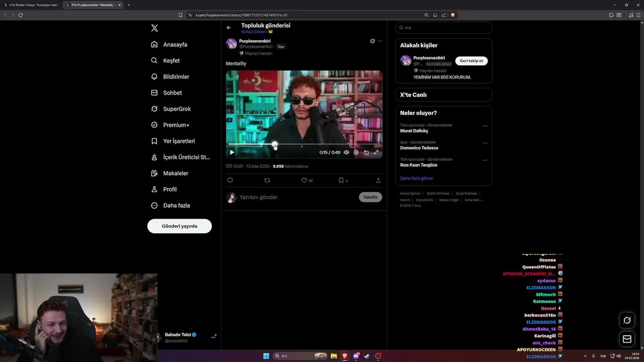Open the Gizlilik Politikası footer link
The height and width of the screenshot is (362, 644).
click(438, 194)
